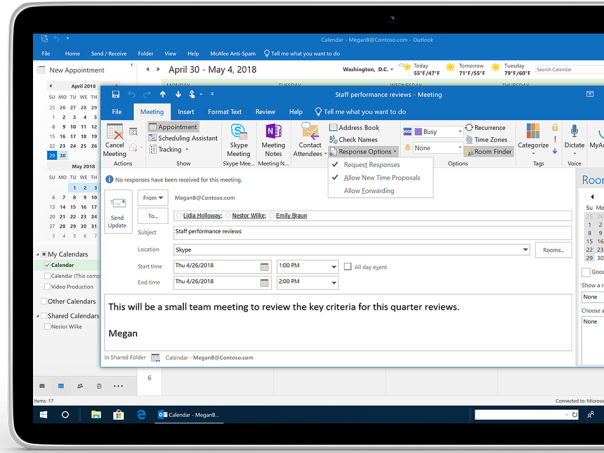The height and width of the screenshot is (453, 604).
Task: Uncheck the Calendar checkbox under My Calendars
Action: 47,265
